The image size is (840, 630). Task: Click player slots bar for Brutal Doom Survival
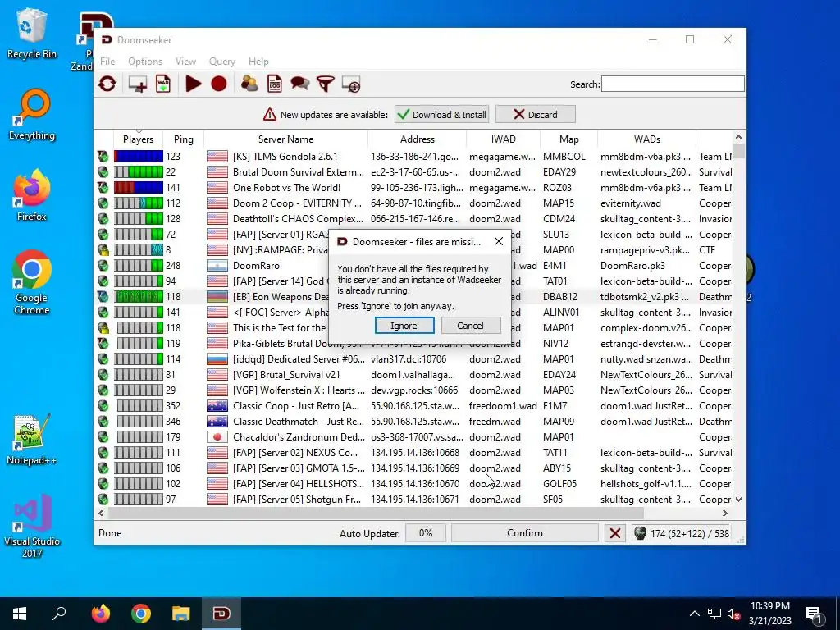coord(138,172)
